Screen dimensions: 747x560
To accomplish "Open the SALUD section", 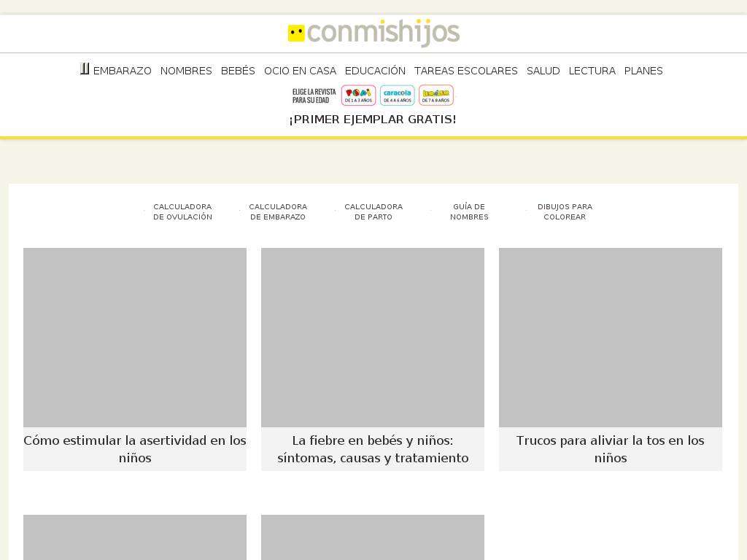I will coord(543,71).
